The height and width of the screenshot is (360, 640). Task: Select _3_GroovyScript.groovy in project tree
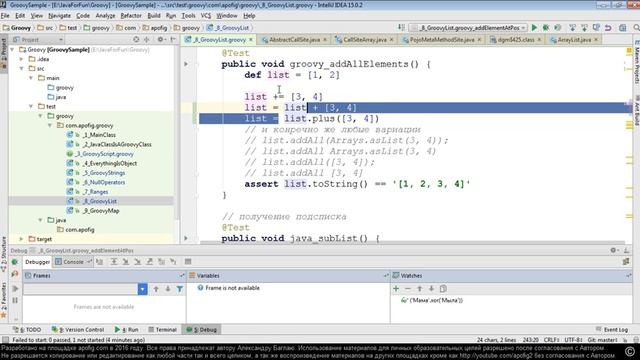tap(104, 154)
